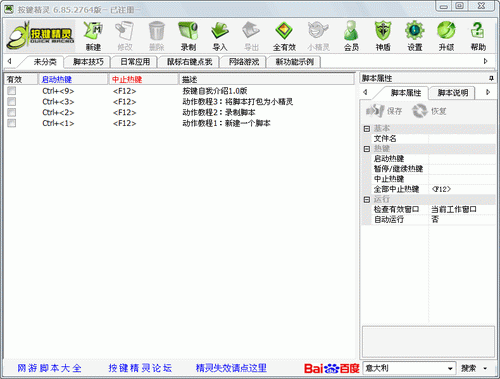Open the 搜索 button dropdown arrow
The width and height of the screenshot is (500, 379).
pos(485,368)
